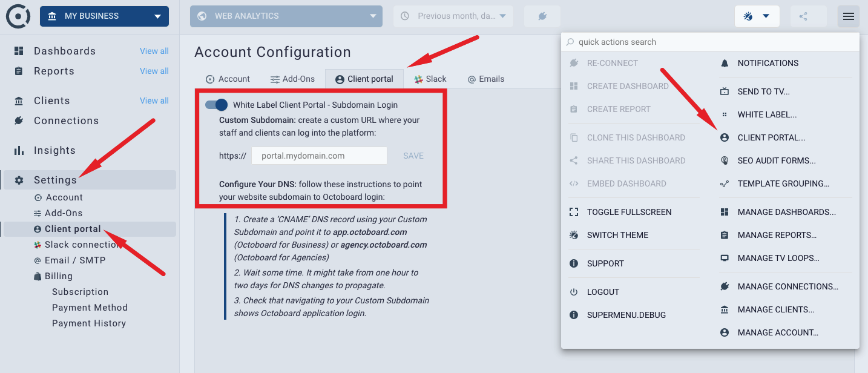Open Dashboards in the sidebar
Image resolution: width=868 pixels, height=373 pixels.
[65, 51]
